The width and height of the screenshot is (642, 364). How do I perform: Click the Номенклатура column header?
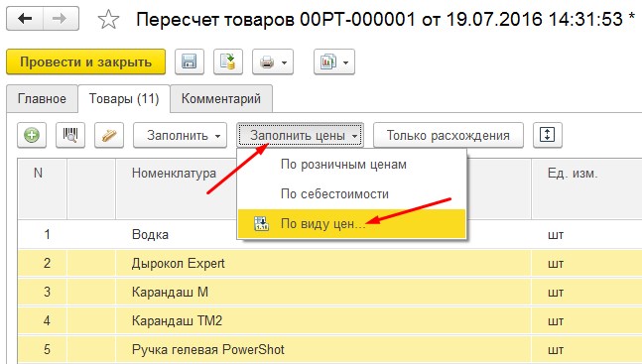pyautogui.click(x=176, y=188)
